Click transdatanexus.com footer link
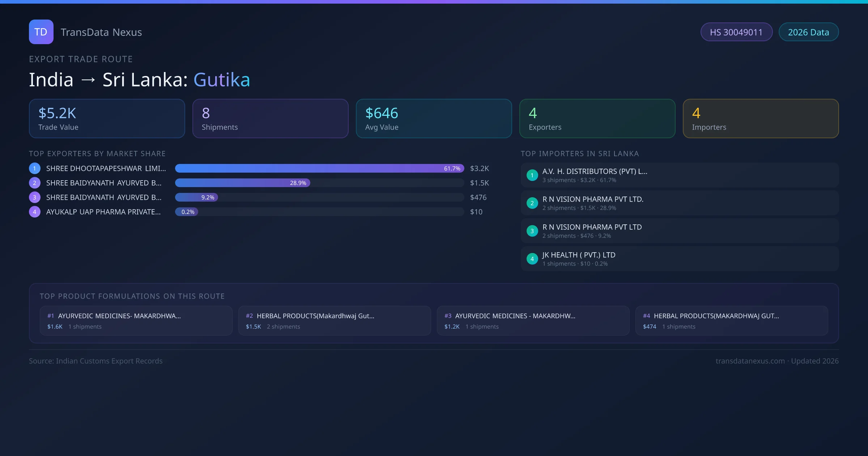The width and height of the screenshot is (868, 456). tap(750, 361)
